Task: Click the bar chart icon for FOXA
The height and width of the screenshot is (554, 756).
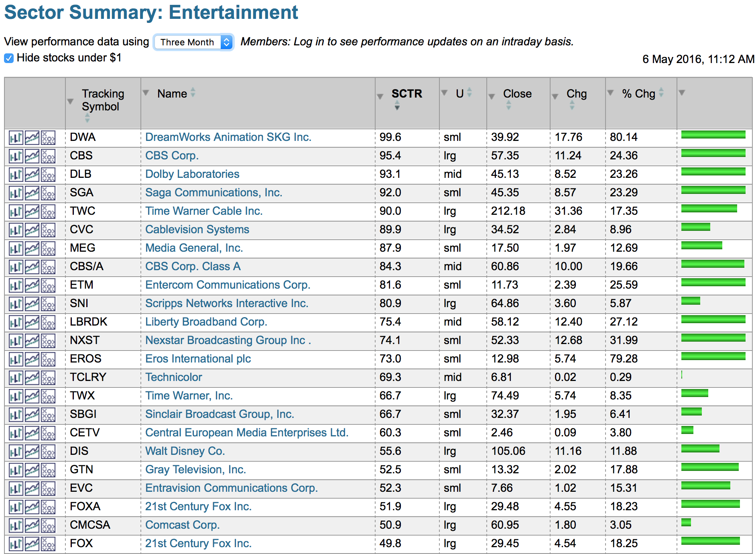Action: point(16,507)
